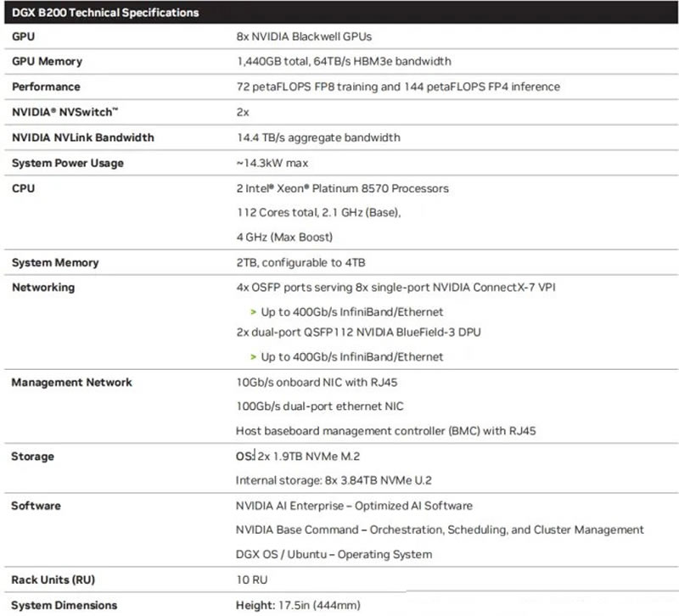Click 'Up to 400Gb/s InfiniBand/Ethernet' under BlueField-3 DPU

(x=352, y=357)
